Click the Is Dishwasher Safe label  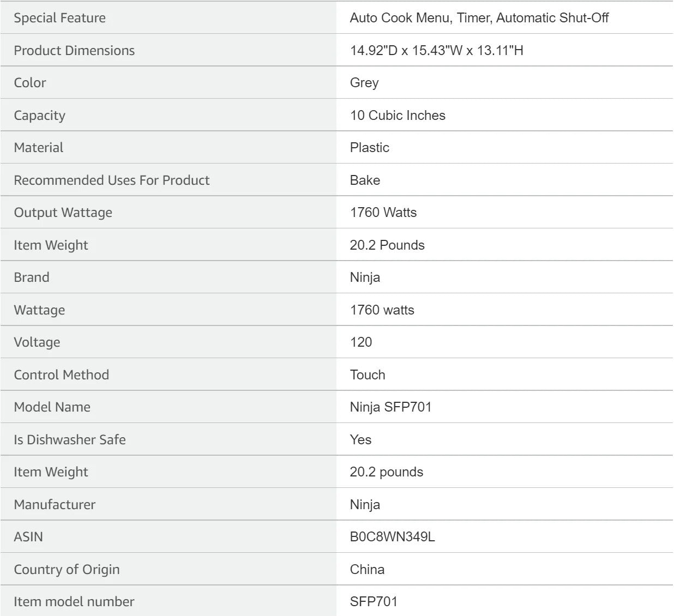(x=69, y=440)
